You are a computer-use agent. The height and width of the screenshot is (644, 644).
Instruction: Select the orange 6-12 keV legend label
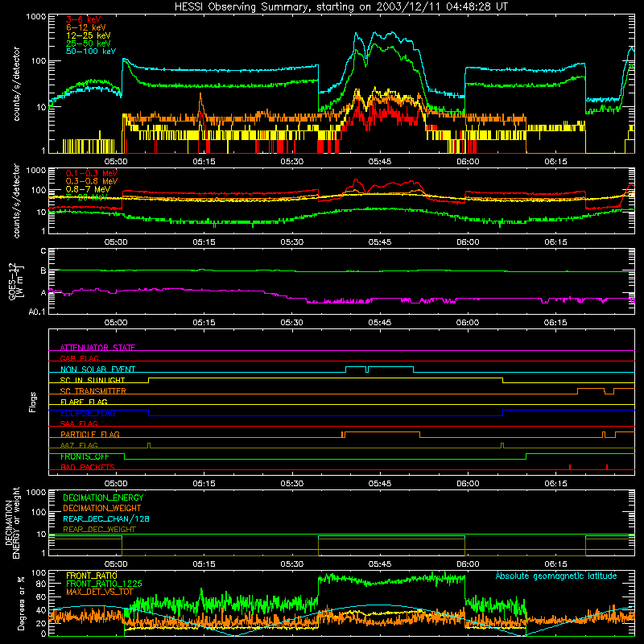pos(86,27)
